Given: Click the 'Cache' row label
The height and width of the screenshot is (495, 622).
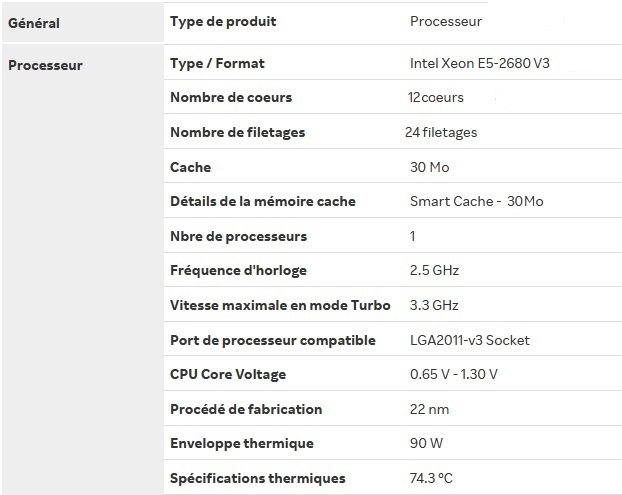Looking at the screenshot, I should click(191, 167).
